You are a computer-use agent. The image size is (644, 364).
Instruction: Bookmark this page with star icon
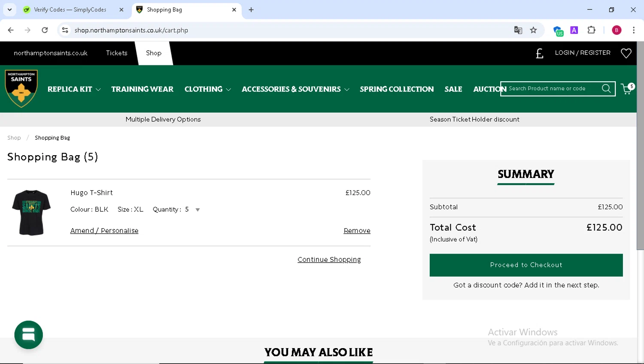pos(533,30)
